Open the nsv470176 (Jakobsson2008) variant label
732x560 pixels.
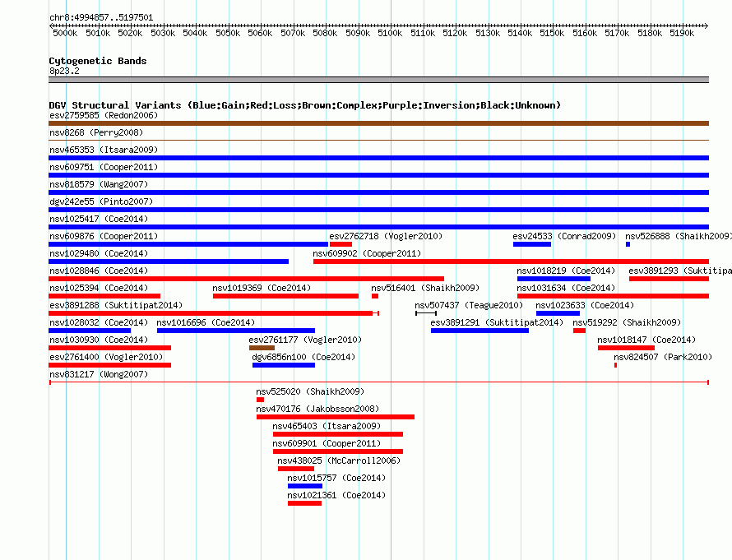pos(317,409)
